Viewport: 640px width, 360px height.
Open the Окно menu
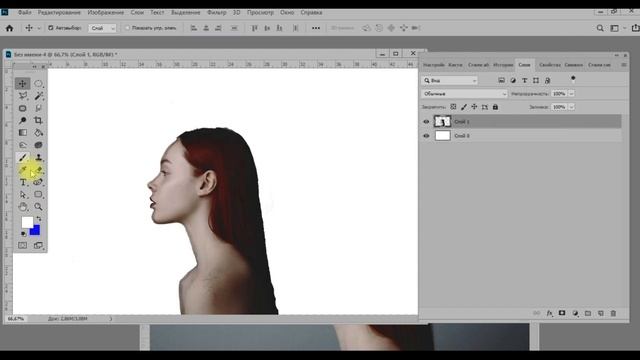click(x=287, y=13)
